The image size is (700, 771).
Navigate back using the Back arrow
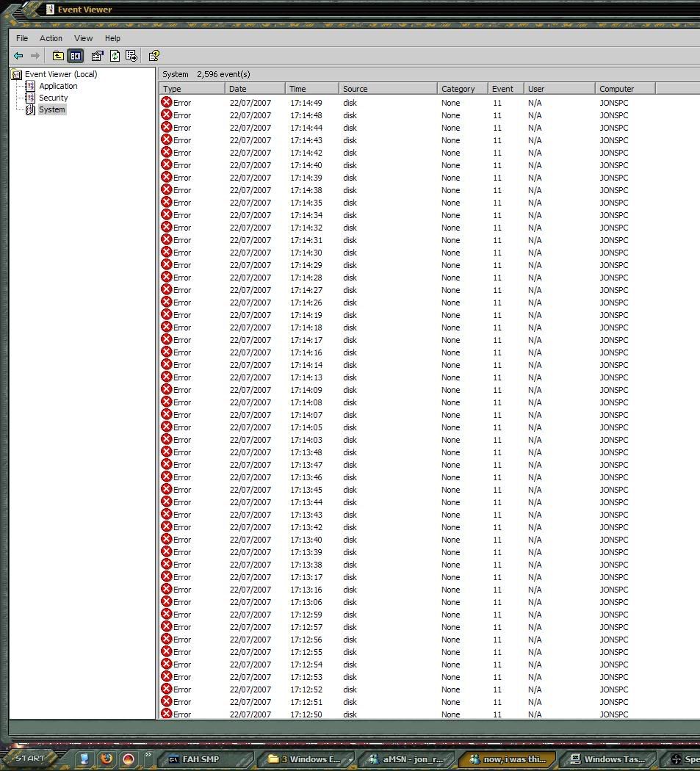click(18, 55)
